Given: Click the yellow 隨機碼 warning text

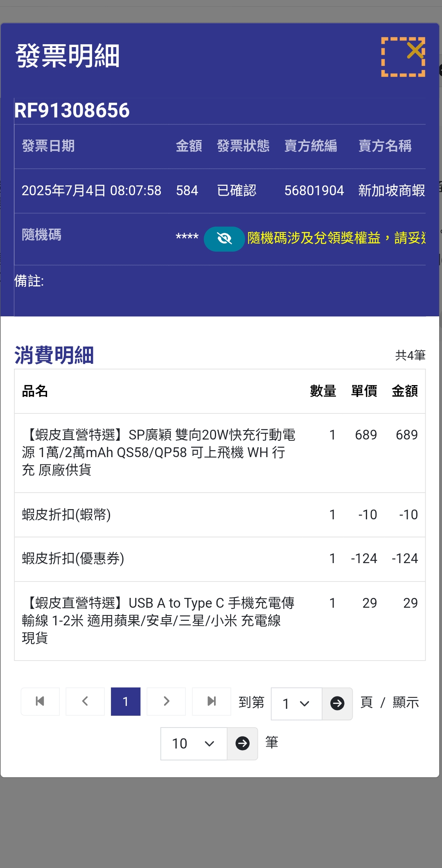Looking at the screenshot, I should coord(336,238).
